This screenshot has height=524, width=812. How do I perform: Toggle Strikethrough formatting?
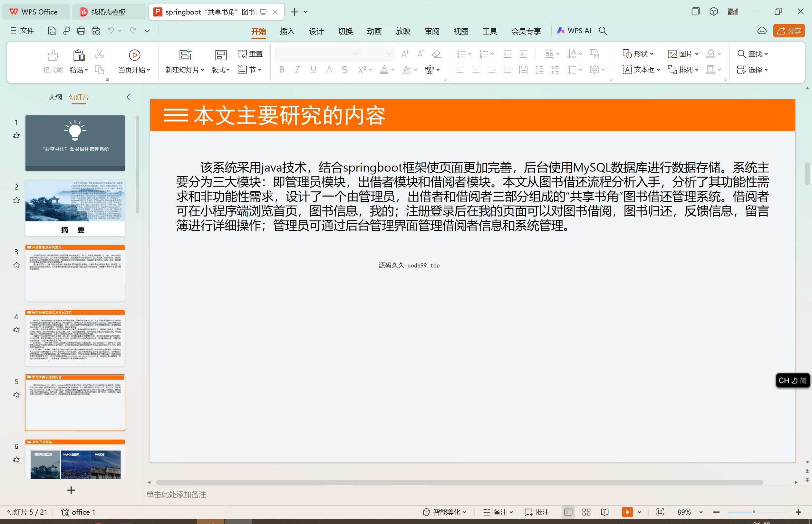coord(329,70)
